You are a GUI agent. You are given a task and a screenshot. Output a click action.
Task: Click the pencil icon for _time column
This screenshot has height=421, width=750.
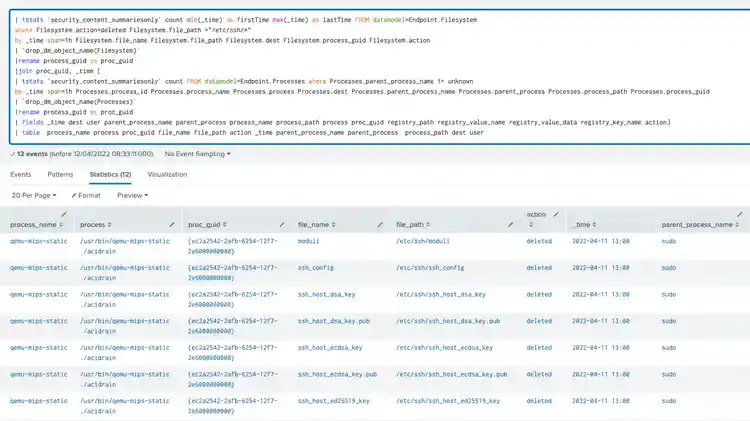(x=647, y=225)
